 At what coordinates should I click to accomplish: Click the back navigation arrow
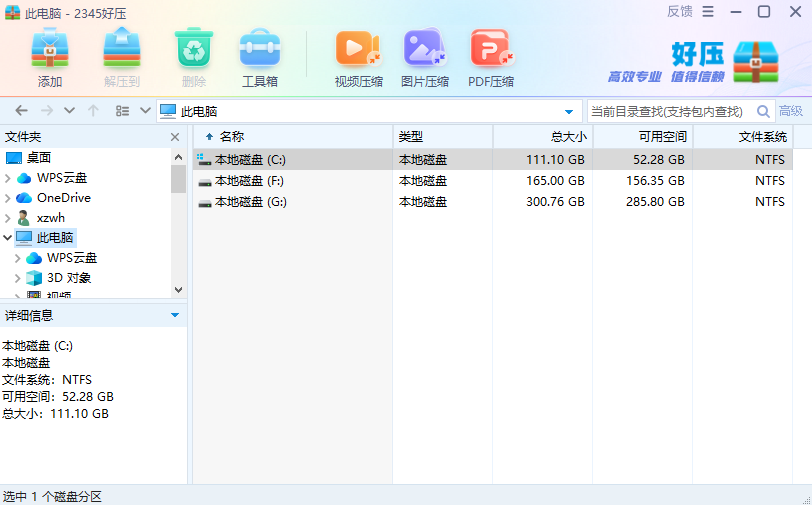tap(21, 111)
